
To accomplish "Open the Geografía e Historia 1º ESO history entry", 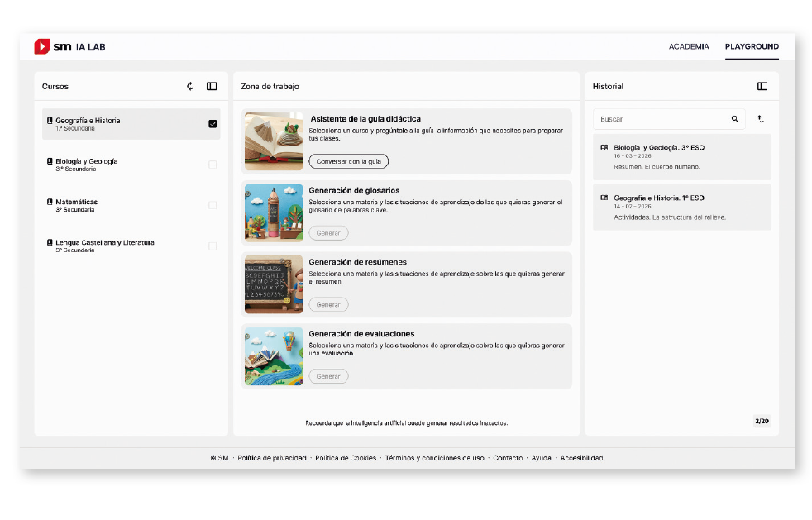I will coord(681,207).
